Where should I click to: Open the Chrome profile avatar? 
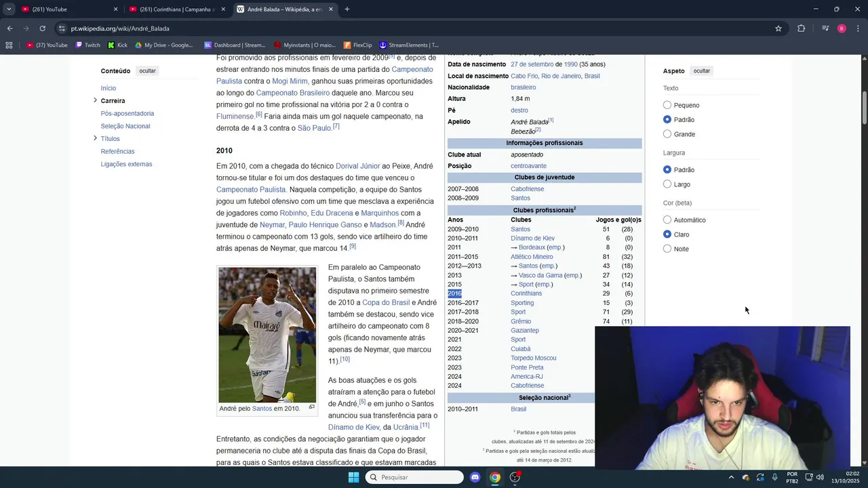click(x=842, y=28)
